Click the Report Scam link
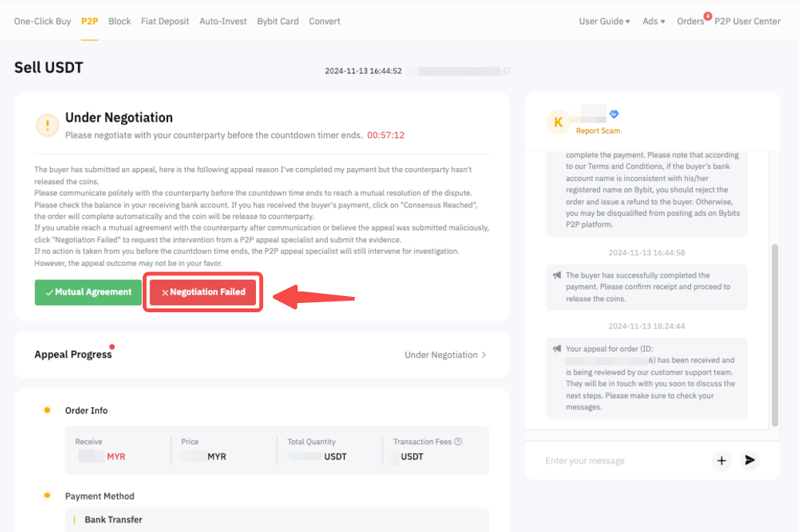799x532 pixels. point(598,131)
